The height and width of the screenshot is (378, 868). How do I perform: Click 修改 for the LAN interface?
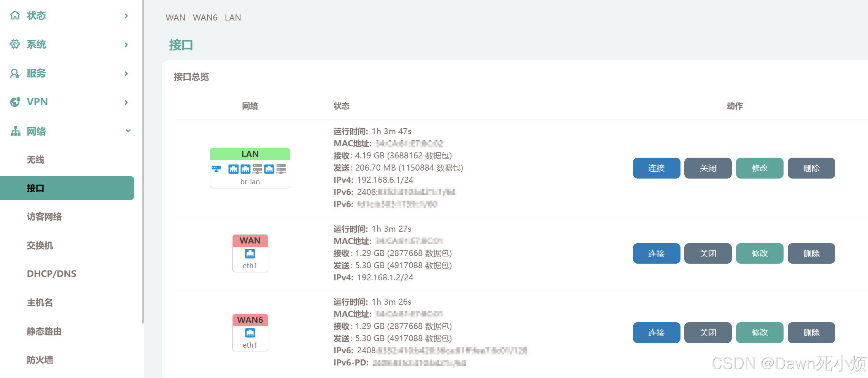click(759, 168)
